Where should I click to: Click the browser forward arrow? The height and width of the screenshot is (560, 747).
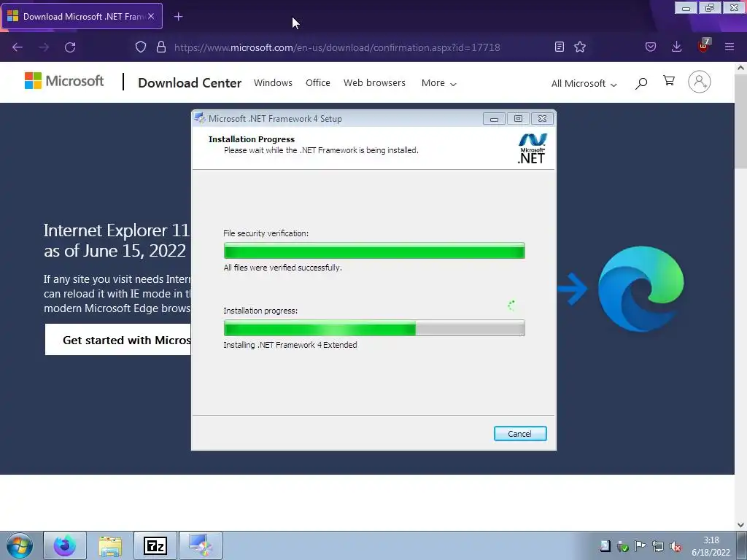point(44,47)
